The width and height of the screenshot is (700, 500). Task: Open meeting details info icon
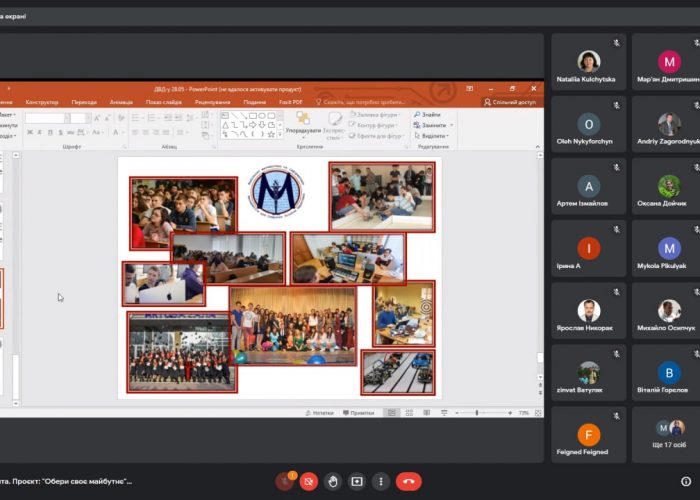[x=685, y=481]
